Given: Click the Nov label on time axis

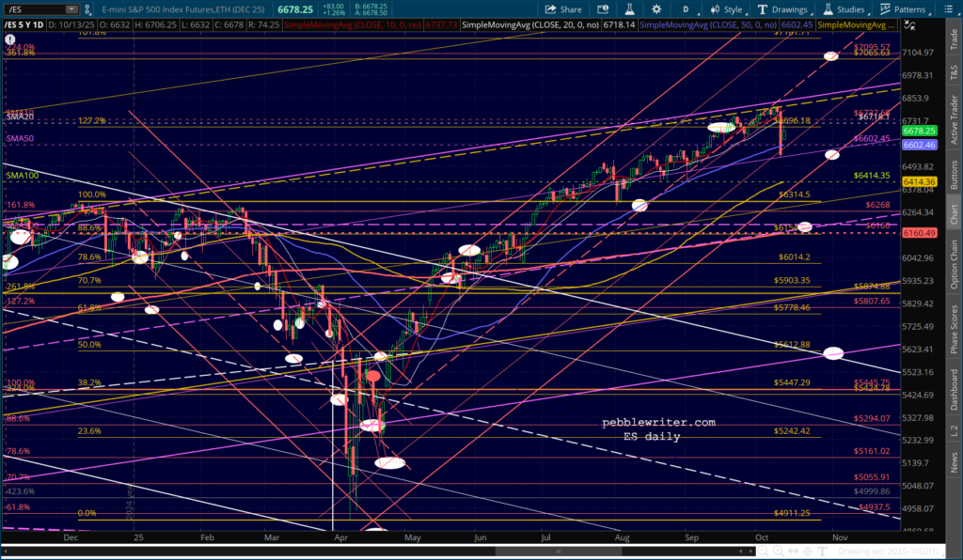Looking at the screenshot, I should point(840,537).
